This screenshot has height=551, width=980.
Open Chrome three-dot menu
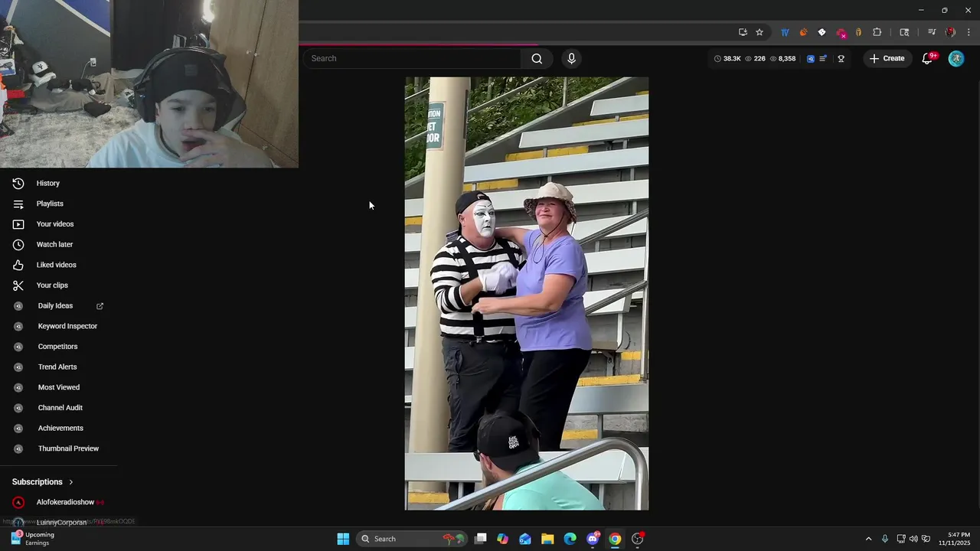[969, 32]
